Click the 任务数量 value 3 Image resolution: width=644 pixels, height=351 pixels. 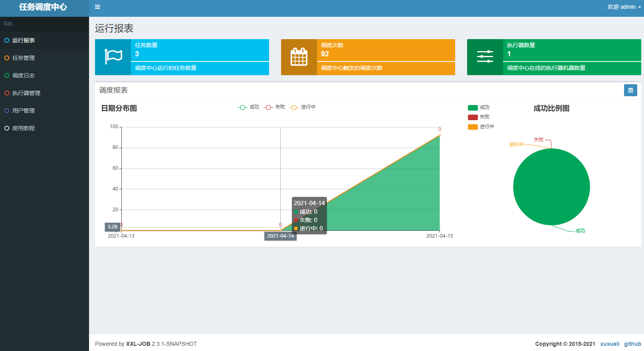[137, 54]
